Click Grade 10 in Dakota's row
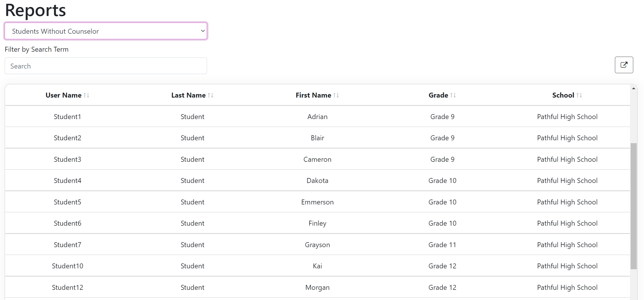The image size is (644, 300). (443, 181)
